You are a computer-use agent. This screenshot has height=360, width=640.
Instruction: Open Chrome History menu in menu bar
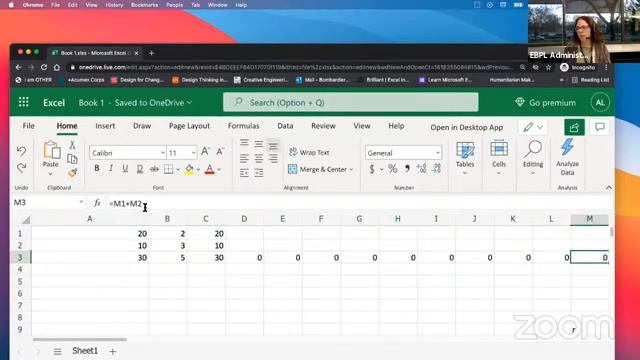pos(114,5)
